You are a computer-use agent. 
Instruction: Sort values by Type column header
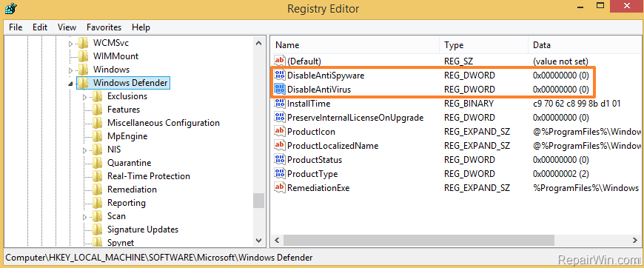point(483,45)
